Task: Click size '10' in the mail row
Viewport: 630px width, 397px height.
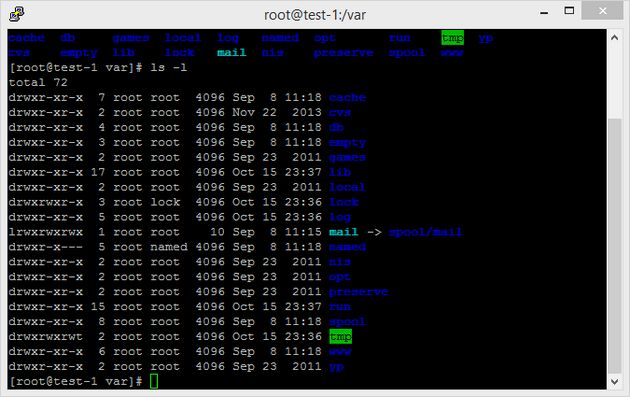Action: (x=217, y=232)
